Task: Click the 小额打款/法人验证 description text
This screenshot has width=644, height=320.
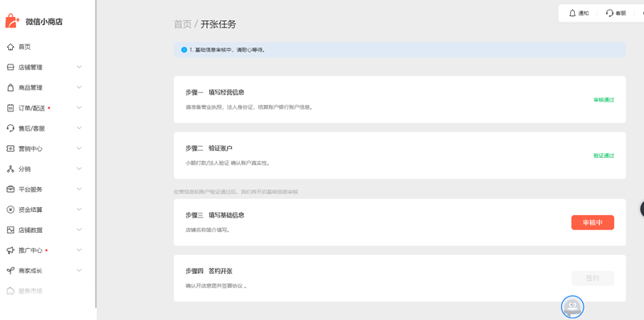Action: (228, 163)
